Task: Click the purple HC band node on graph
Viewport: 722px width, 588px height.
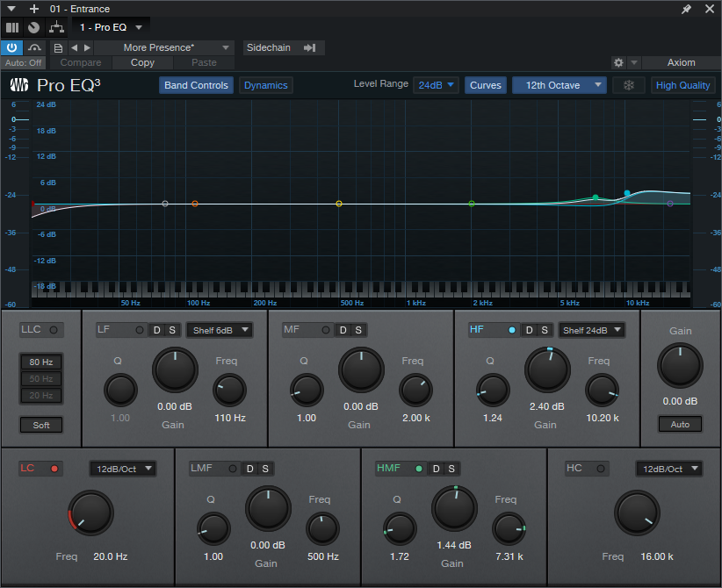Action: [x=670, y=204]
